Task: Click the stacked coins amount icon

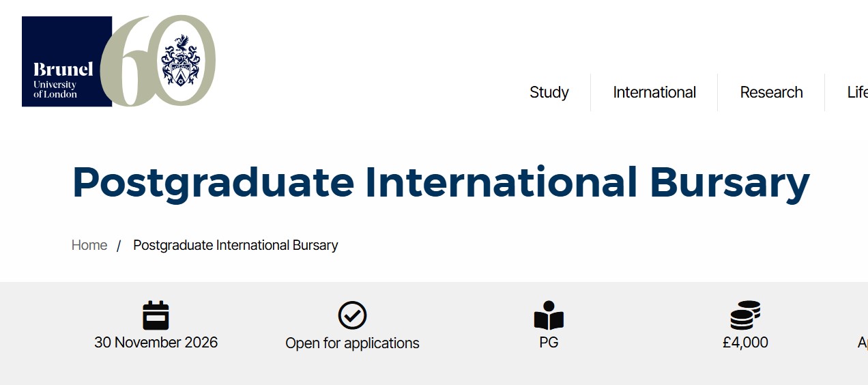Action: point(745,315)
